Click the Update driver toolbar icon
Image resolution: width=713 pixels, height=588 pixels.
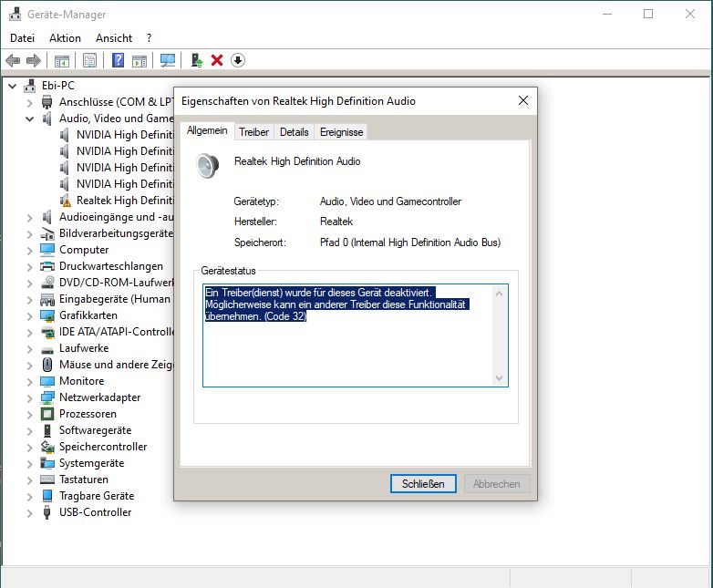196,60
